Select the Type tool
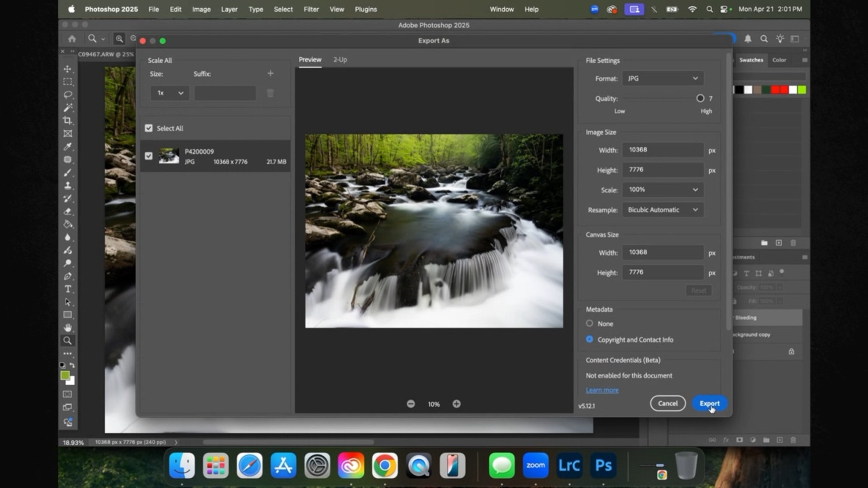Image resolution: width=868 pixels, height=488 pixels. tap(68, 289)
